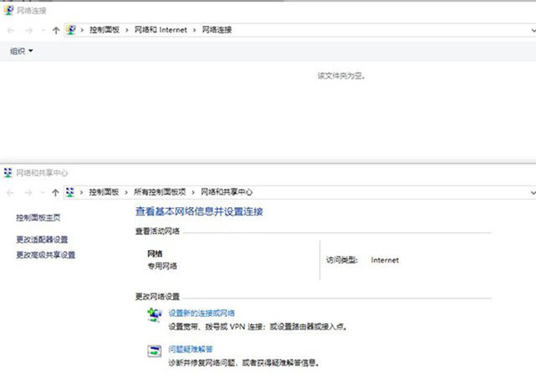Go forward in Network Connections window
536x392 pixels.
pos(29,30)
